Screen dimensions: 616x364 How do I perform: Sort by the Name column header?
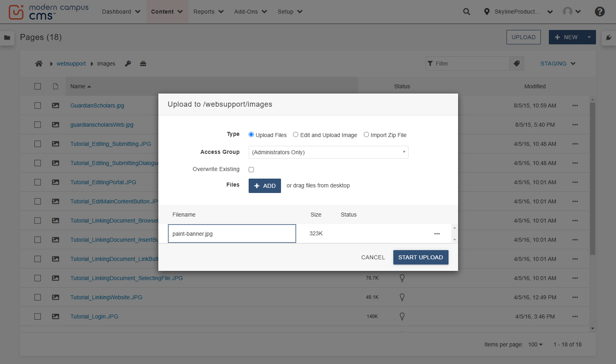coord(80,86)
